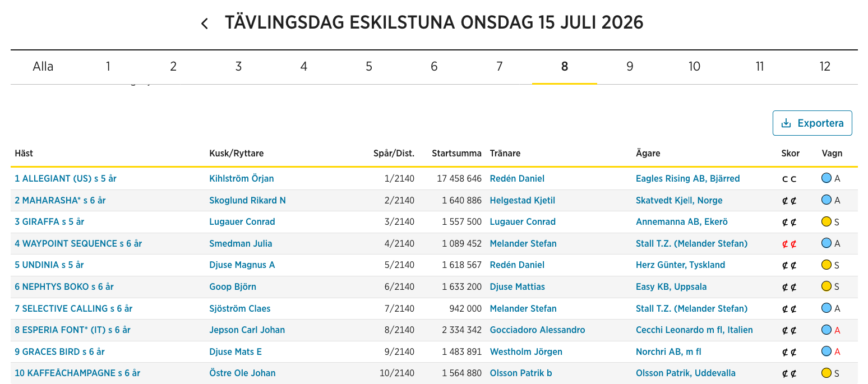Select the Alla tab
868x384 pixels.
click(x=43, y=67)
